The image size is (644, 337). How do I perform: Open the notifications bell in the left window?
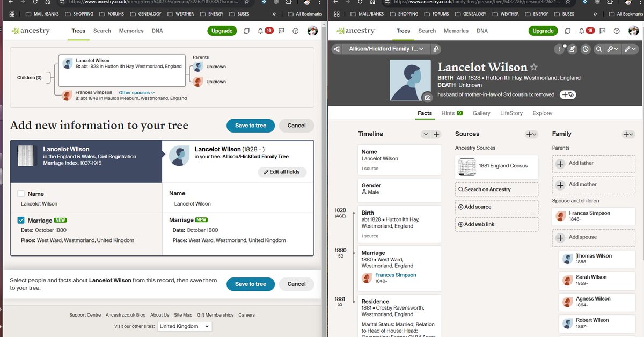(261, 31)
